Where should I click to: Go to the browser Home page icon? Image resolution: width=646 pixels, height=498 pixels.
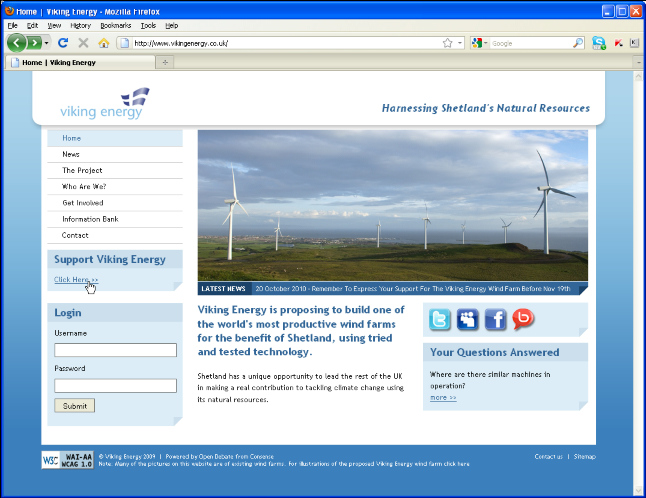[x=104, y=42]
